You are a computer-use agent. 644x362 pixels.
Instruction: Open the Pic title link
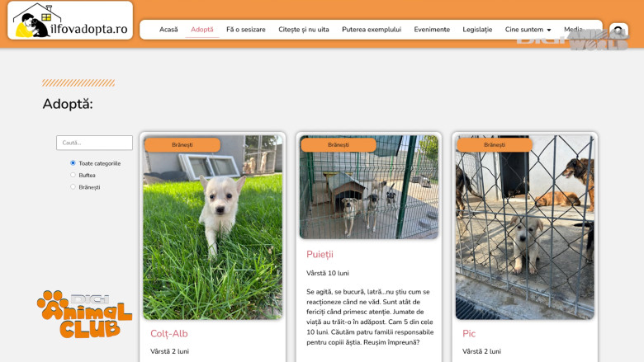tap(469, 334)
